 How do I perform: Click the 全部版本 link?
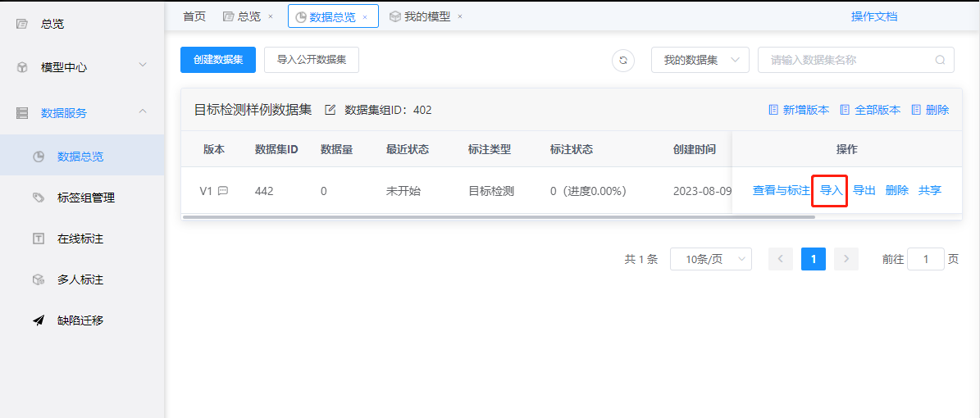[x=877, y=110]
